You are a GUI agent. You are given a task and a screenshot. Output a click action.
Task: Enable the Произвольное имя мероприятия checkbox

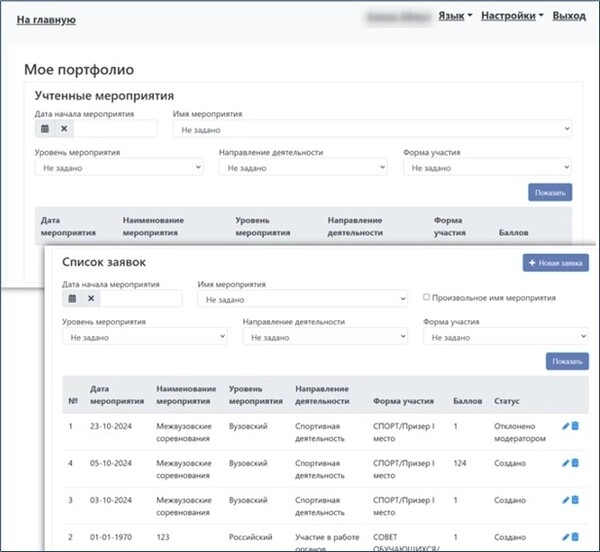click(x=427, y=297)
